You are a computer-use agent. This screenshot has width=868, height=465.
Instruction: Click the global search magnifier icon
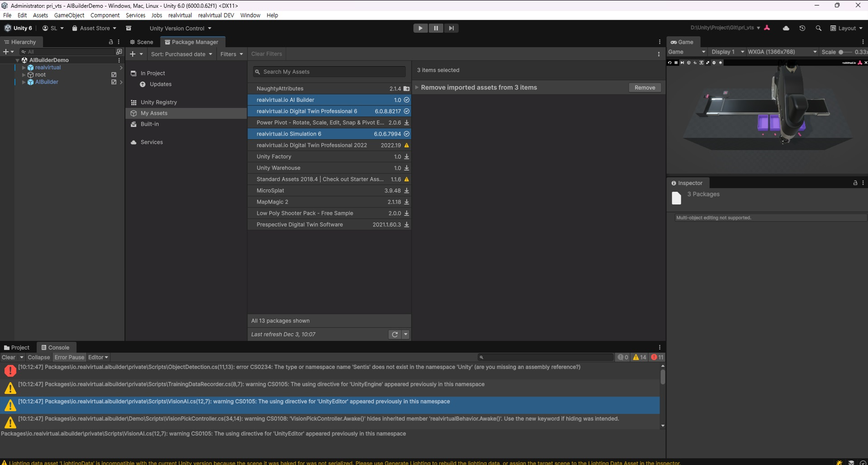click(818, 28)
